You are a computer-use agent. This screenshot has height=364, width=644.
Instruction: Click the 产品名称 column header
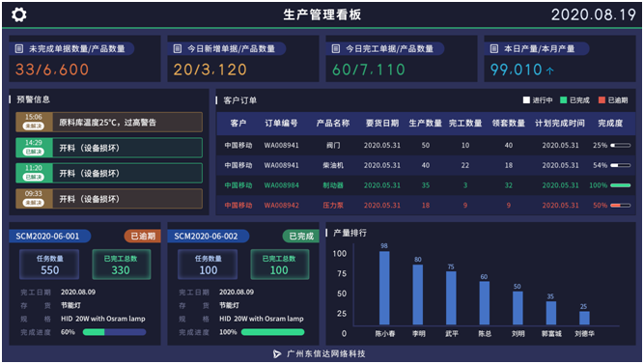click(x=333, y=124)
